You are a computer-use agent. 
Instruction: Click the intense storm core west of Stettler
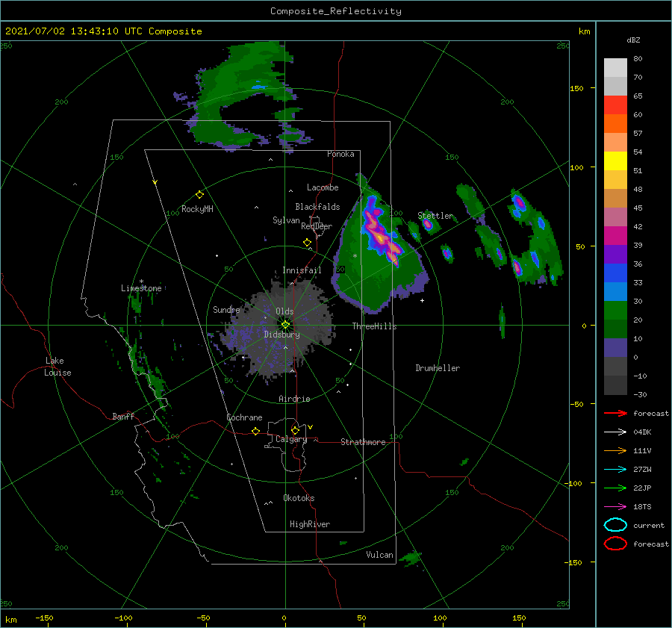click(382, 234)
